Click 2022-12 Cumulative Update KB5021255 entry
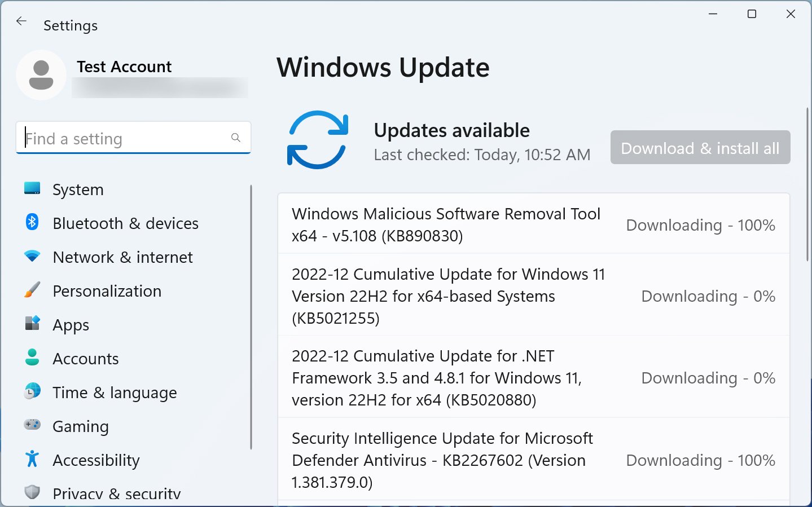This screenshot has width=812, height=507. coord(534,296)
